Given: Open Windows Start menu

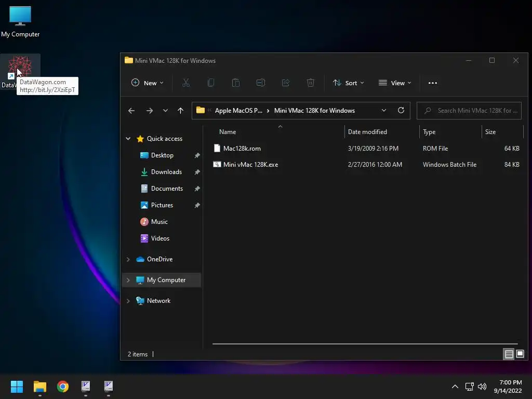Looking at the screenshot, I should (17, 387).
